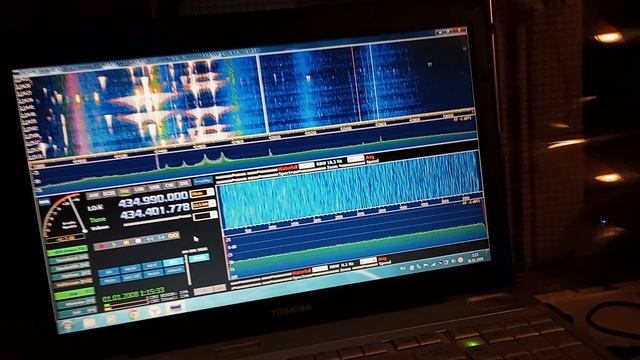The height and width of the screenshot is (360, 640).
Task: Select the AM demodulation mode
Action: pyautogui.click(x=94, y=196)
